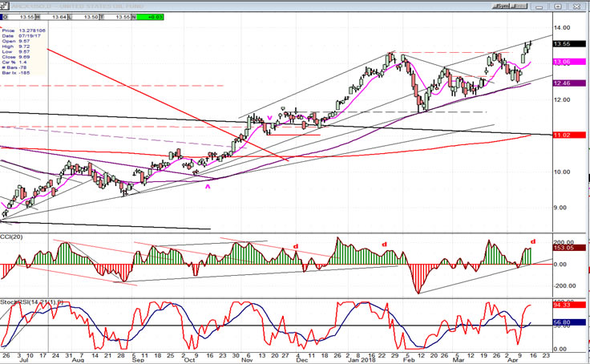This screenshot has height=364, width=590.
Task: Click the 153.05 CCI value tag
Action: 571,248
